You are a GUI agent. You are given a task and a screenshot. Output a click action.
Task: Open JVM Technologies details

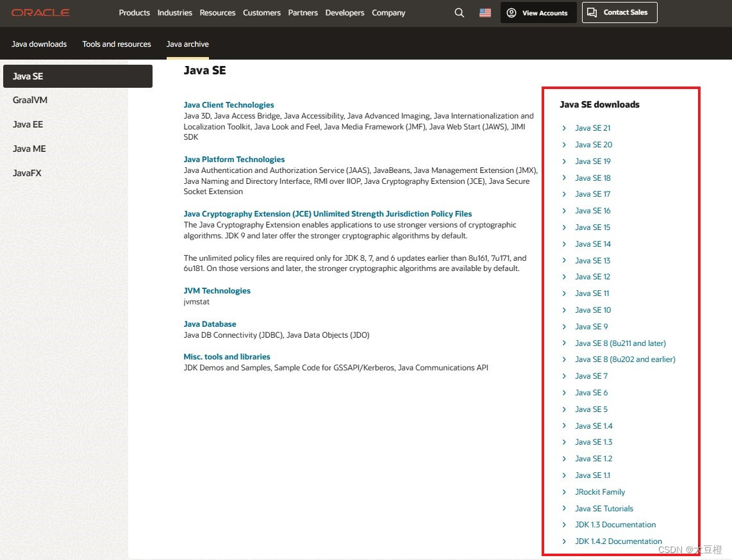[217, 290]
